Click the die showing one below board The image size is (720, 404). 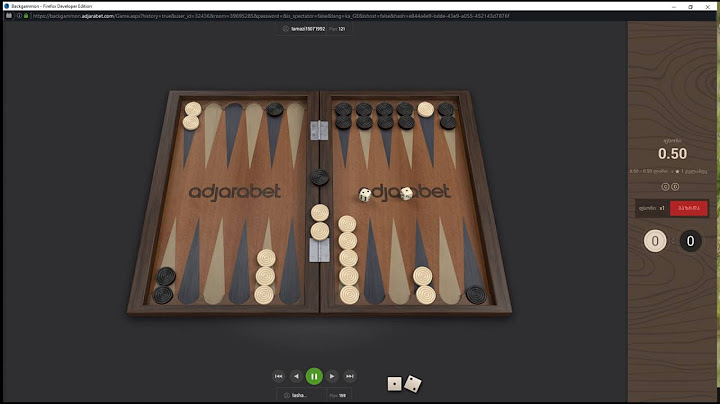tap(394, 384)
